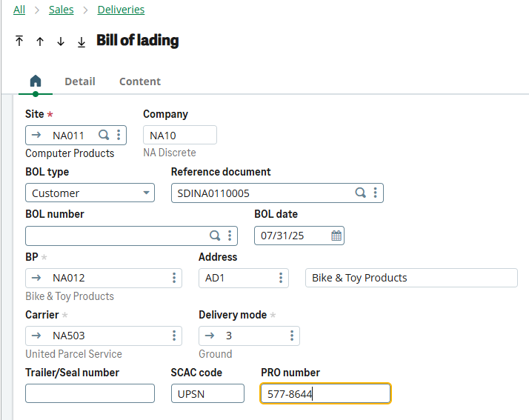Click the SCAC code field
The image size is (529, 420).
(x=207, y=393)
